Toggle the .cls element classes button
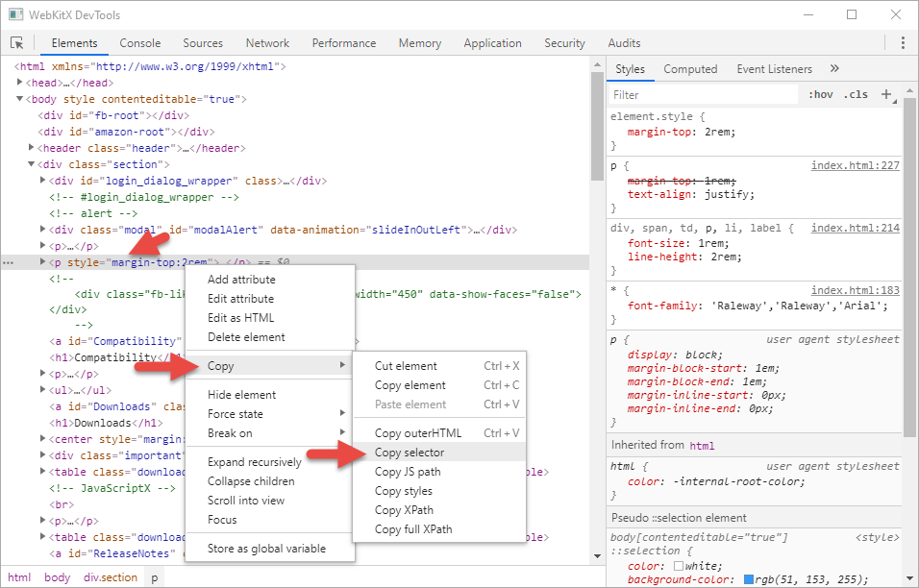Viewport: 919px width, 588px height. click(856, 94)
